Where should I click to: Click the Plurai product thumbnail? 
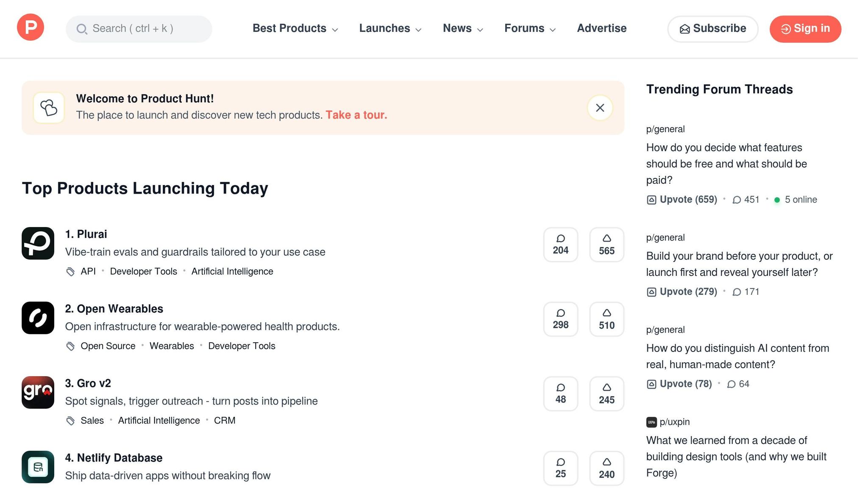(x=37, y=243)
